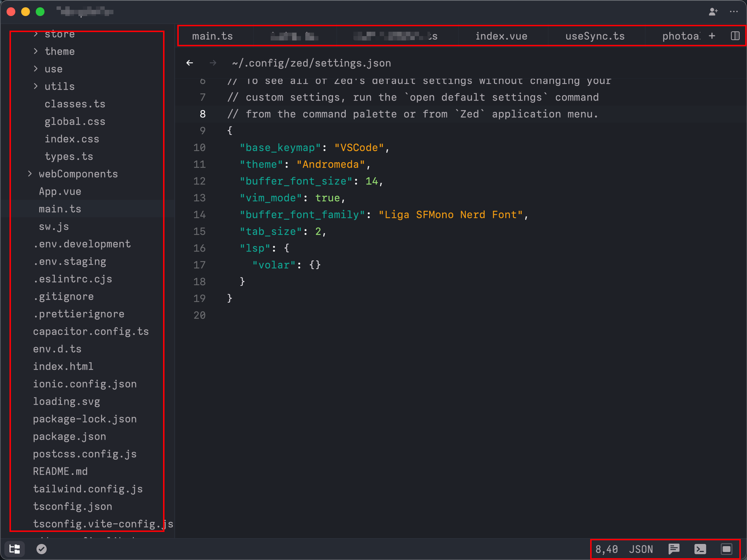This screenshot has height=560, width=747.
Task: Click the go forward arrow
Action: point(213,63)
